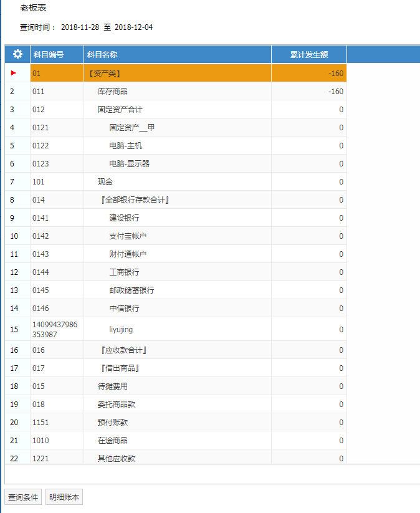Select the 邮政储蓄银行 row

pos(176,290)
